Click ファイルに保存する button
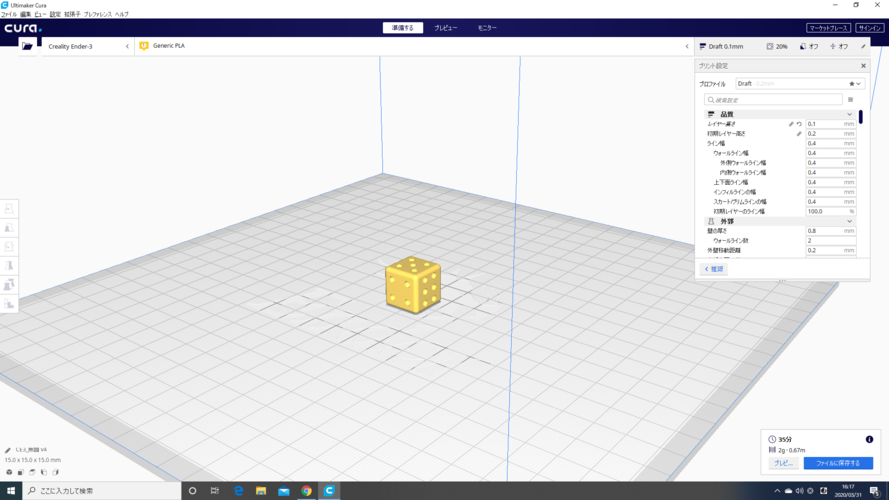The image size is (889, 500). tap(838, 463)
